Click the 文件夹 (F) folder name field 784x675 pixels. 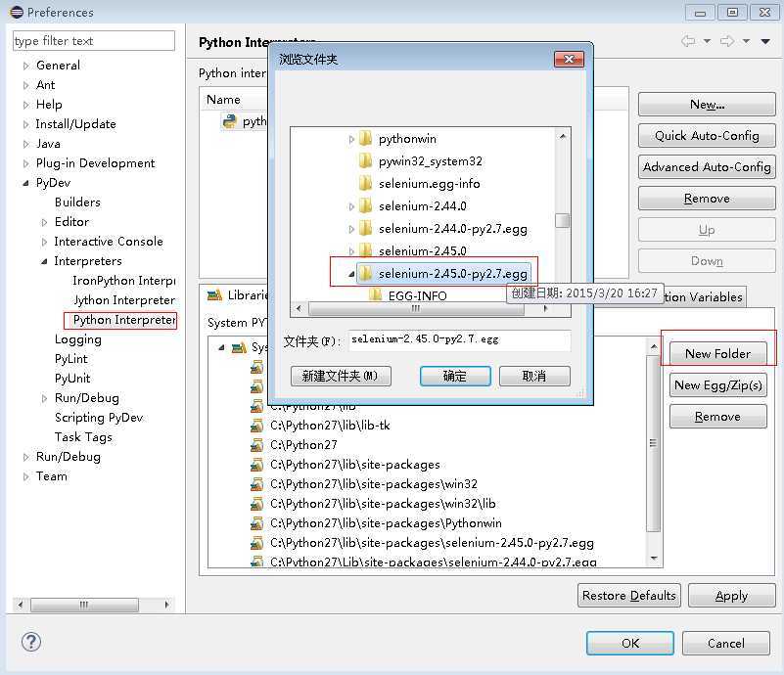[x=459, y=339]
